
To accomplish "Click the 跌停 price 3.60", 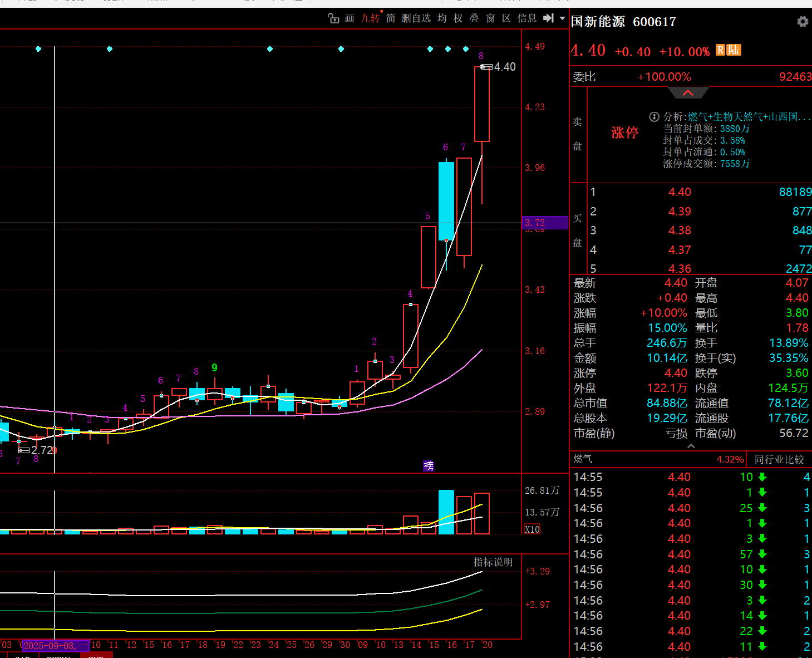I will (x=797, y=373).
